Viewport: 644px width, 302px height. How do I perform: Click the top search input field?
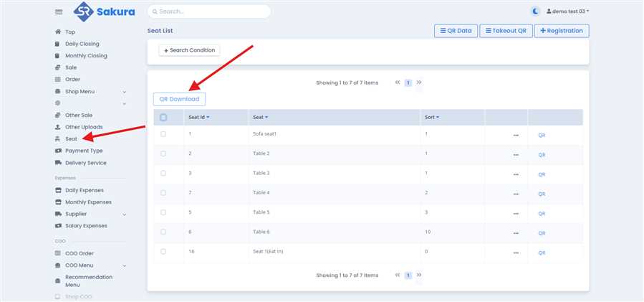point(209,11)
